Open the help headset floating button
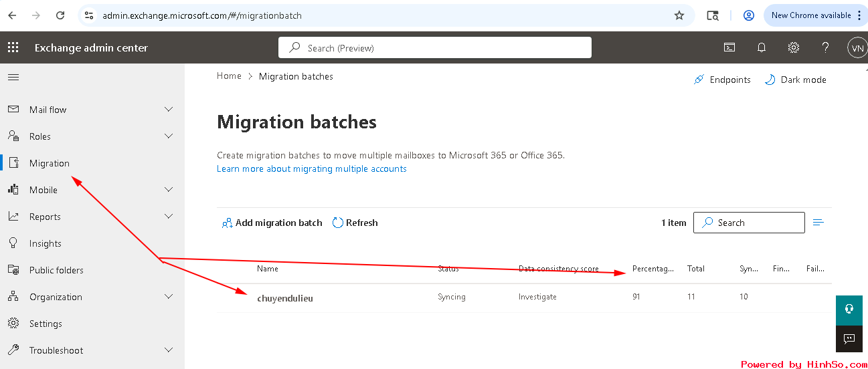This screenshot has width=868, height=369. (x=849, y=310)
